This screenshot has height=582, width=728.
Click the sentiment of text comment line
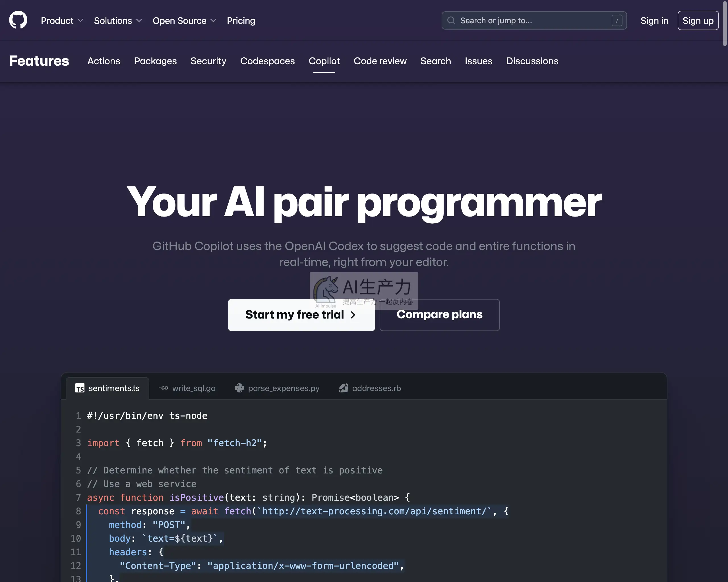tap(235, 470)
